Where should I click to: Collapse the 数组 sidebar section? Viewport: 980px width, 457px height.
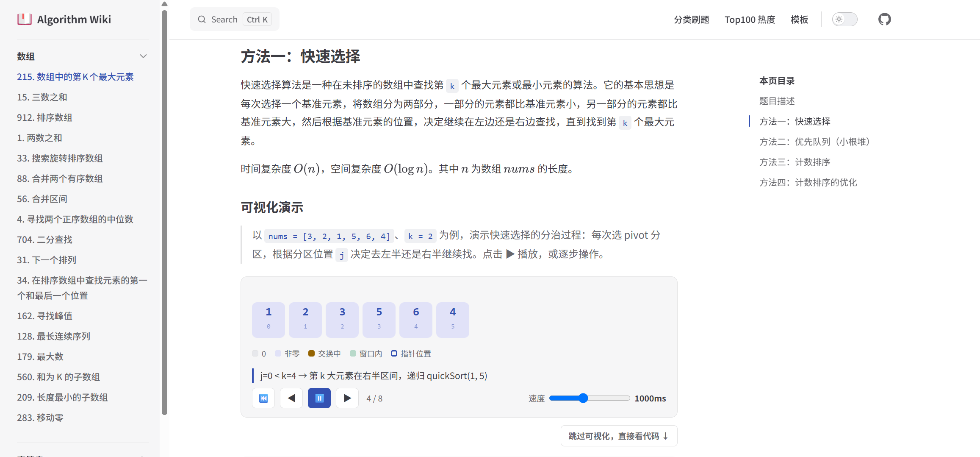pyautogui.click(x=143, y=56)
